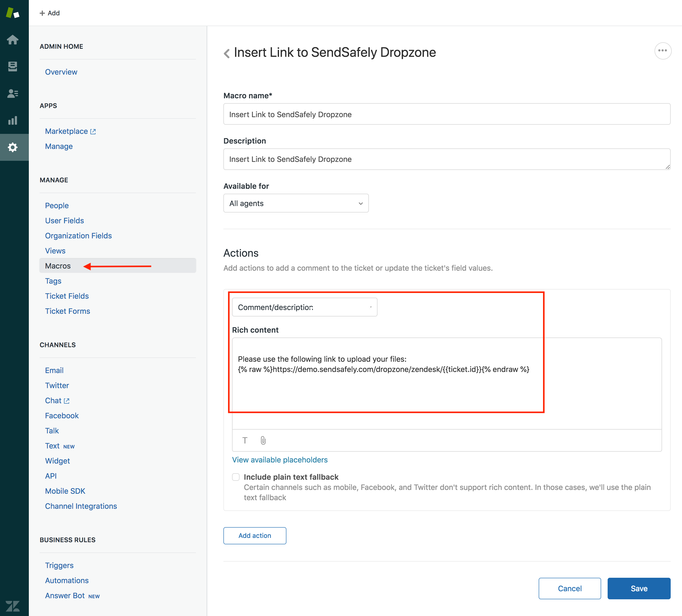The image size is (682, 616).
Task: Open Manage under Apps
Action: pyautogui.click(x=59, y=147)
